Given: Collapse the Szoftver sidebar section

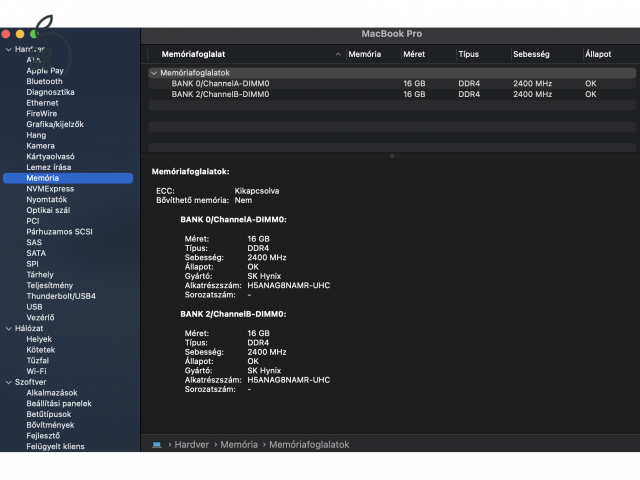Looking at the screenshot, I should 9,382.
